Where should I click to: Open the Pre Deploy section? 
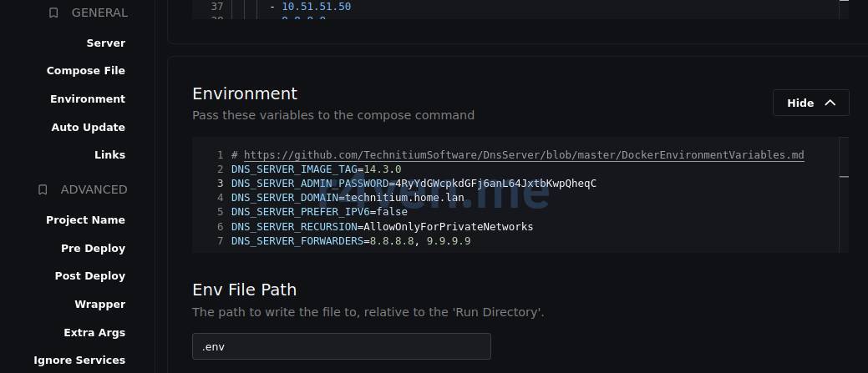click(x=93, y=249)
